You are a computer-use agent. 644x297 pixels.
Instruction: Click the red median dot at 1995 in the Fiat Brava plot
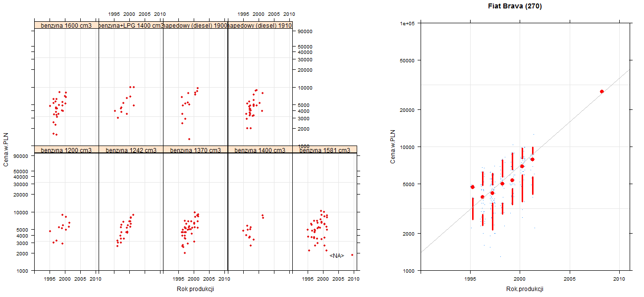pyautogui.click(x=473, y=187)
